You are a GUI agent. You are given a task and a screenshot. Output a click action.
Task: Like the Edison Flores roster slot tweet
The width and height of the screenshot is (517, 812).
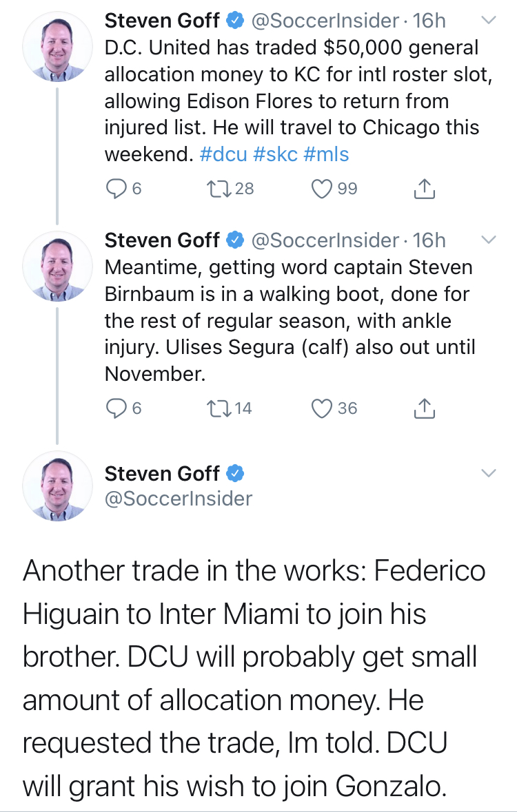pyautogui.click(x=322, y=188)
